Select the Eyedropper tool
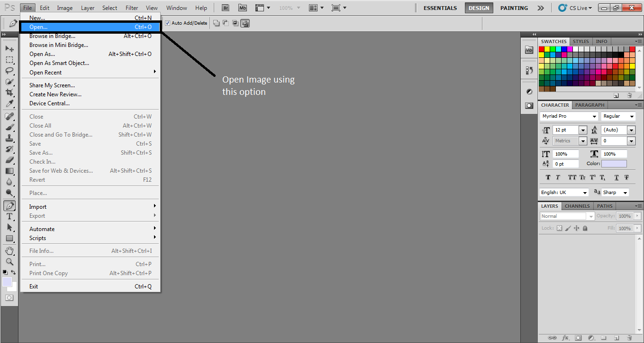This screenshot has width=644, height=343. 9,103
